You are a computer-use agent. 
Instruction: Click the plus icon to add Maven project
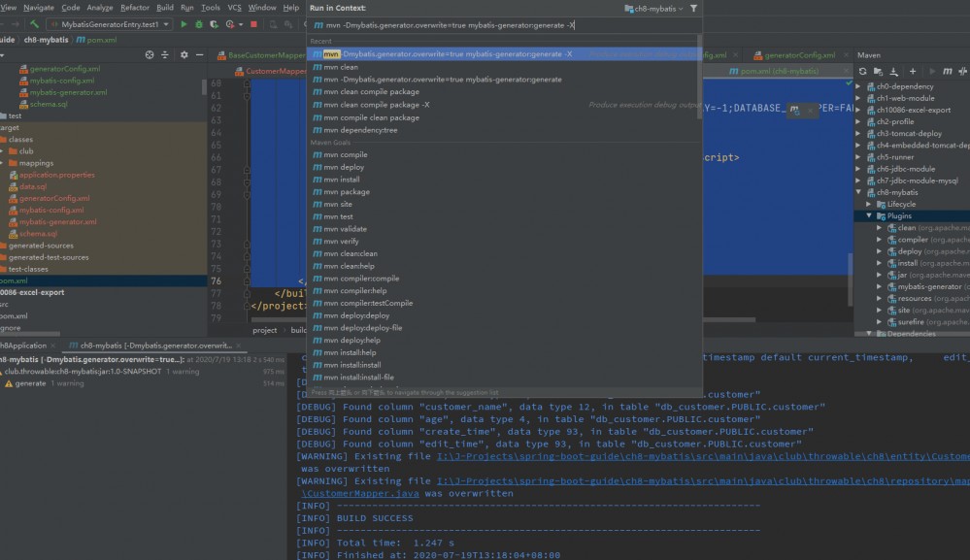pyautogui.click(x=913, y=71)
